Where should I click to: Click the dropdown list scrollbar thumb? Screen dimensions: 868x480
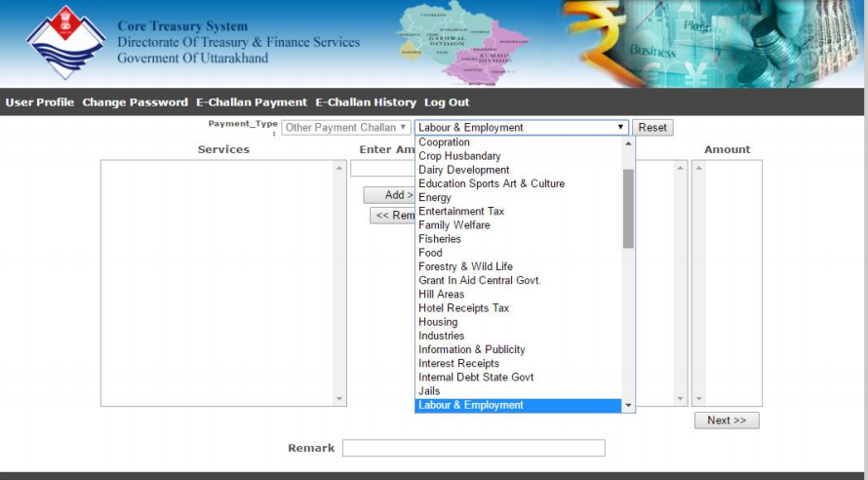point(628,209)
